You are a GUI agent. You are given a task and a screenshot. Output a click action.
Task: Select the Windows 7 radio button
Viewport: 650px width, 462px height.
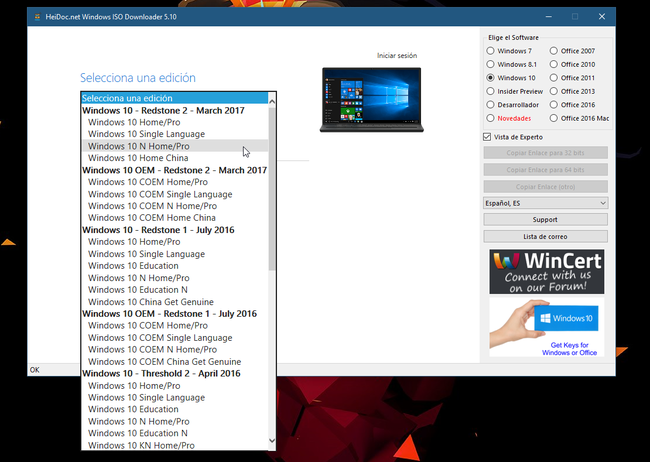[489, 51]
